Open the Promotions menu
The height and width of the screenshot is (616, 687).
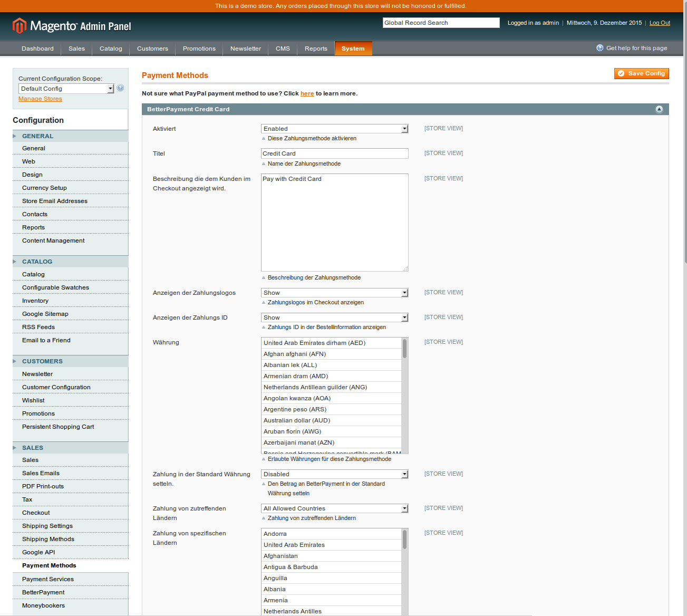coord(199,49)
